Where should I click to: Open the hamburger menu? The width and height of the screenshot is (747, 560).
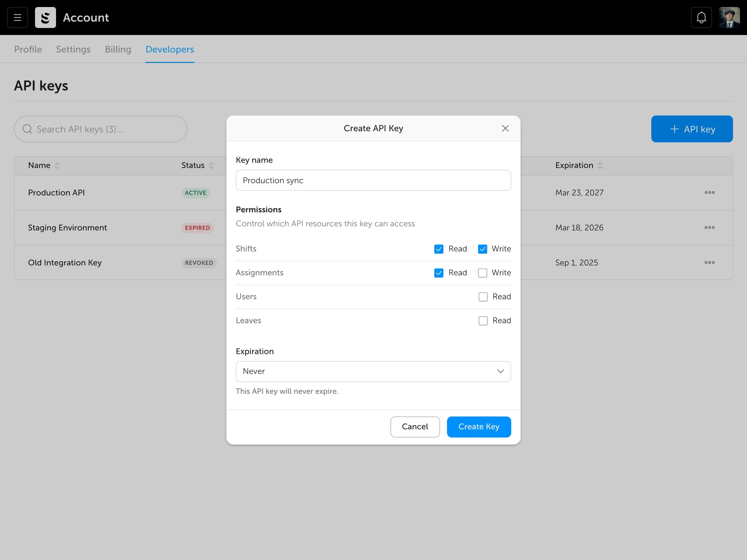click(17, 17)
